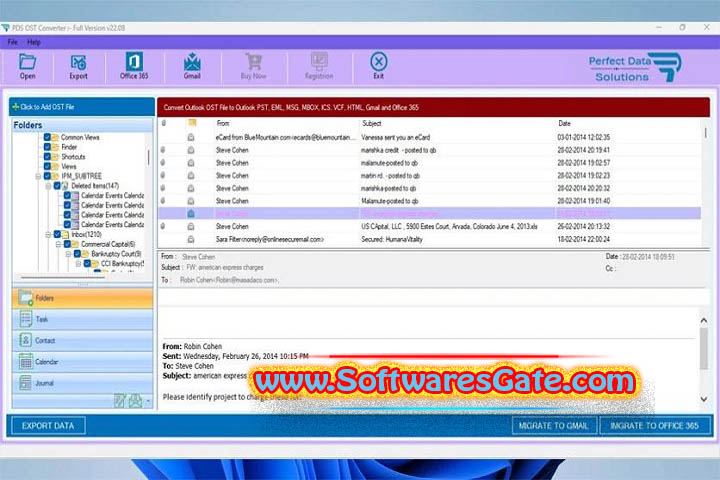Select email dated 28-02-2014 20:20:32

click(429, 188)
